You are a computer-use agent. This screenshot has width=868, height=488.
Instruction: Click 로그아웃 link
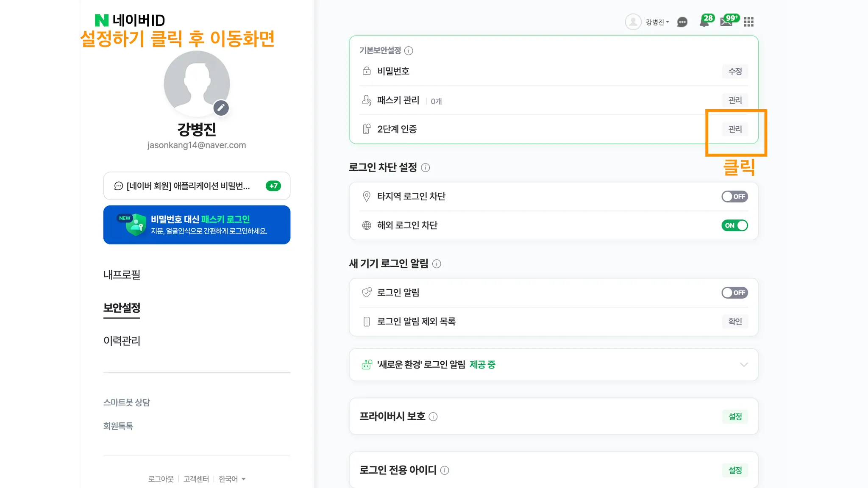coord(161,479)
